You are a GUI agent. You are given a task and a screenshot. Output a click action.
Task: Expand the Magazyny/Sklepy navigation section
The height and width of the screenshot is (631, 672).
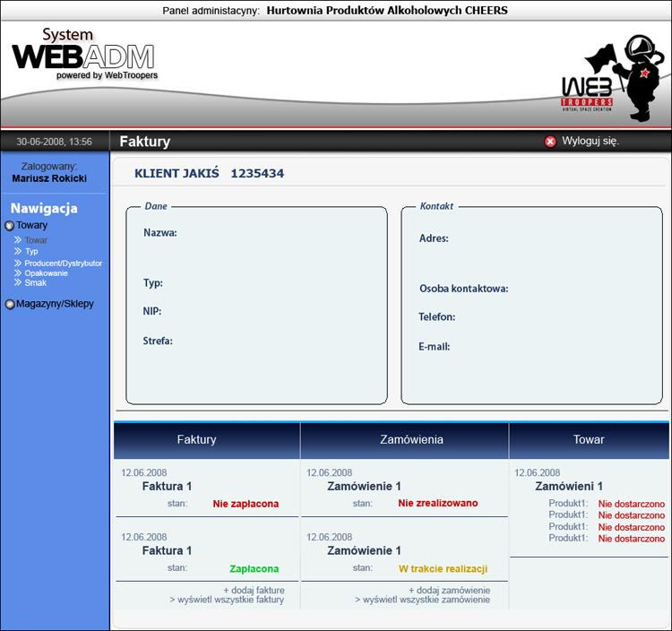click(55, 304)
